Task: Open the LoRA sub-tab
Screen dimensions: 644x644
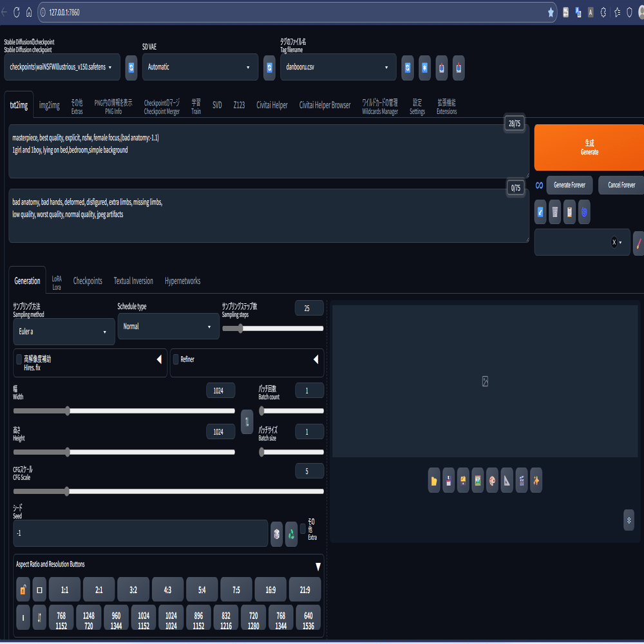Action: (x=57, y=283)
